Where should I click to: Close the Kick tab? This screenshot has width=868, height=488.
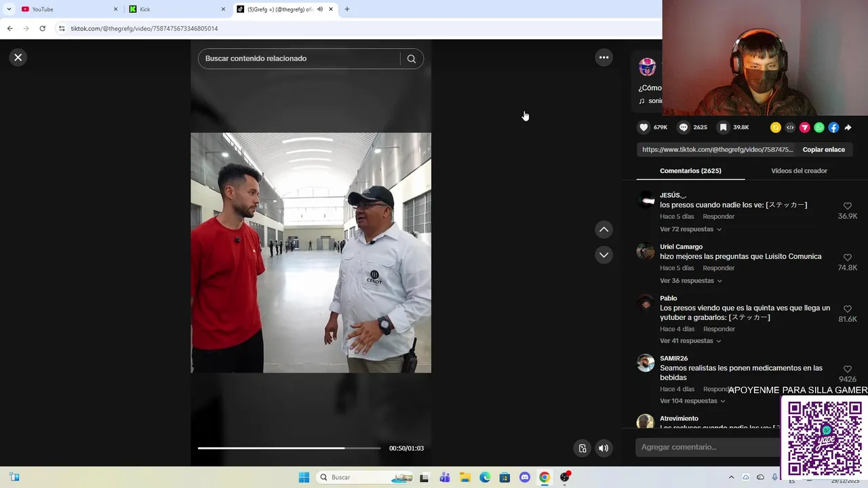click(x=223, y=9)
